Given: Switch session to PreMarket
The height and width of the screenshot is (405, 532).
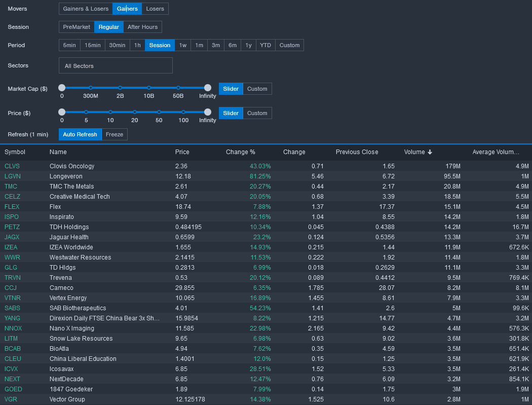Looking at the screenshot, I should [x=77, y=27].
